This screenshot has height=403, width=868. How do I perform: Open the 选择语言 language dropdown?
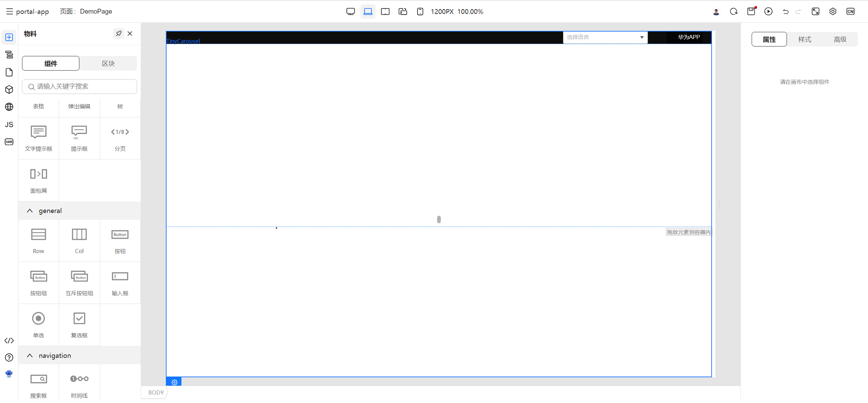click(605, 37)
